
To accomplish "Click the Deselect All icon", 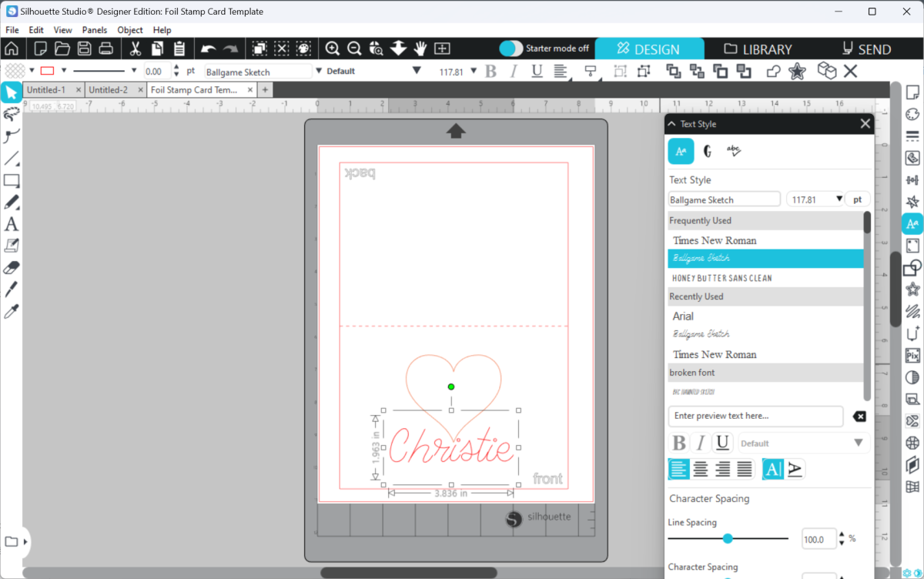I will click(x=282, y=49).
